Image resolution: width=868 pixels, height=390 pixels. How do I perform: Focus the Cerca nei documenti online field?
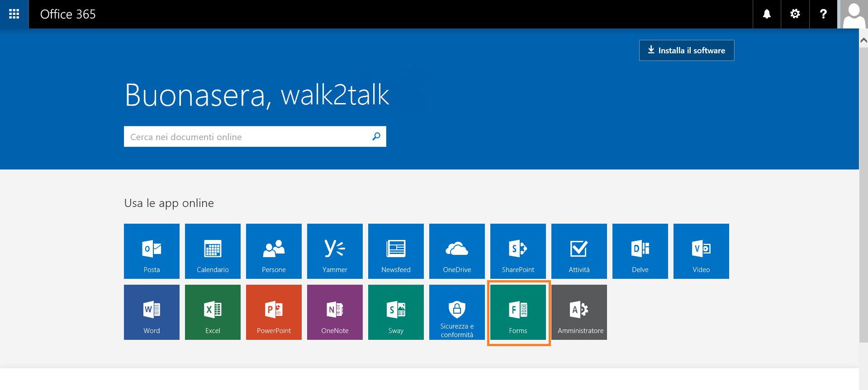[x=255, y=136]
